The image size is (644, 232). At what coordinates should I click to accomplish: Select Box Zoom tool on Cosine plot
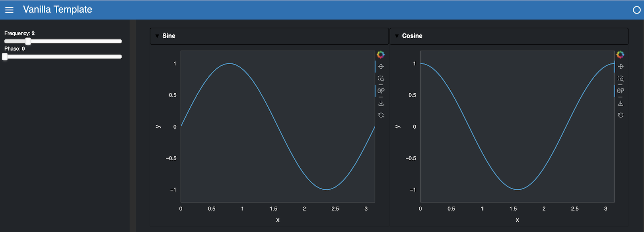[x=621, y=79]
